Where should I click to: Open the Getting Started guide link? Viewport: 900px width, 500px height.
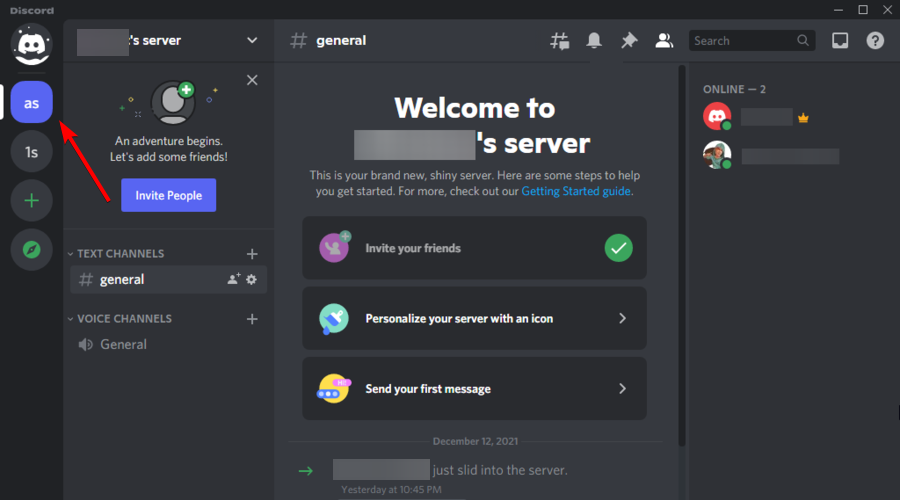coord(576,191)
